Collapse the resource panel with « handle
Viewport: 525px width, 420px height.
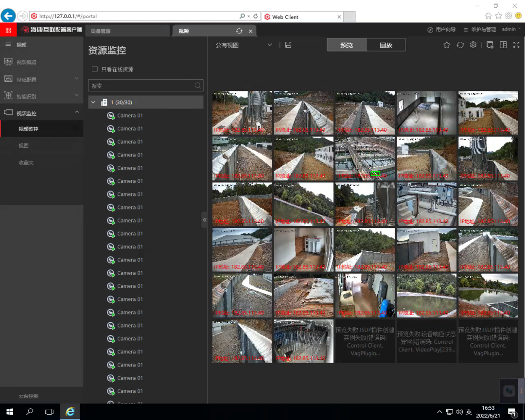[205, 220]
